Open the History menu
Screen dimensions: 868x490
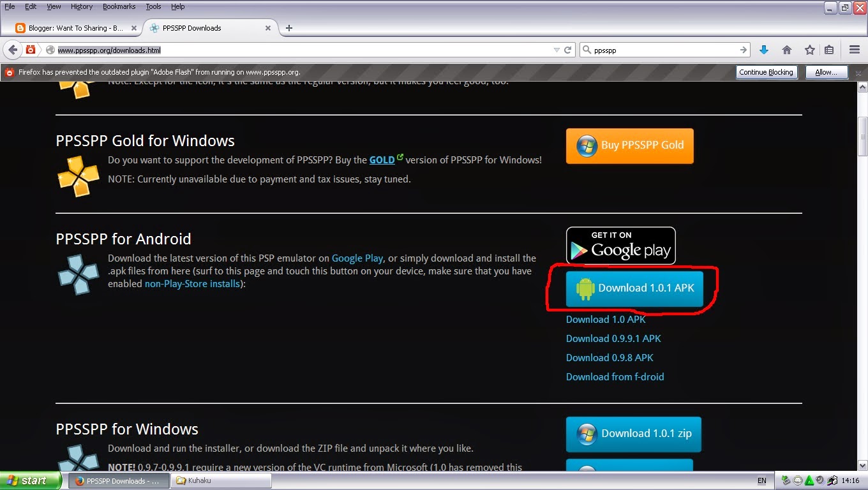tap(82, 6)
